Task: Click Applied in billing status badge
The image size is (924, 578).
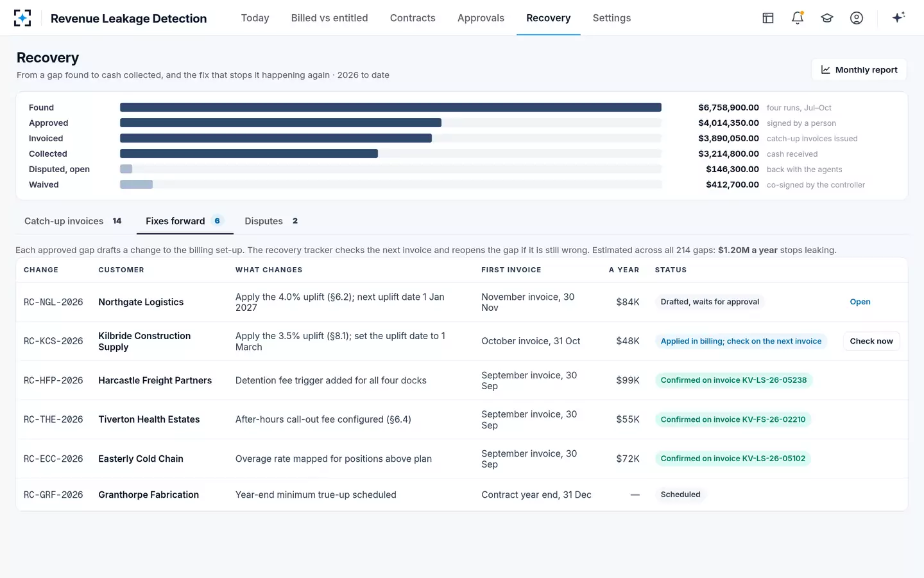Action: tap(741, 341)
